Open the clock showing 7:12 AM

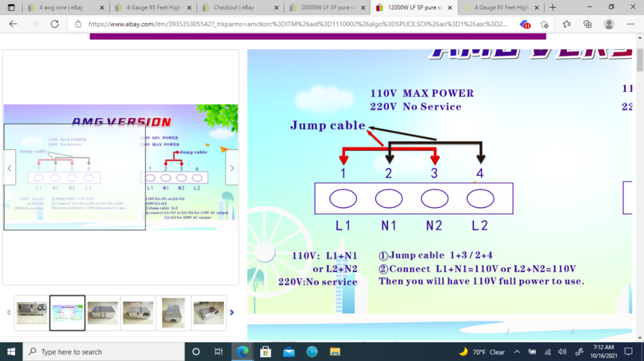pyautogui.click(x=604, y=351)
